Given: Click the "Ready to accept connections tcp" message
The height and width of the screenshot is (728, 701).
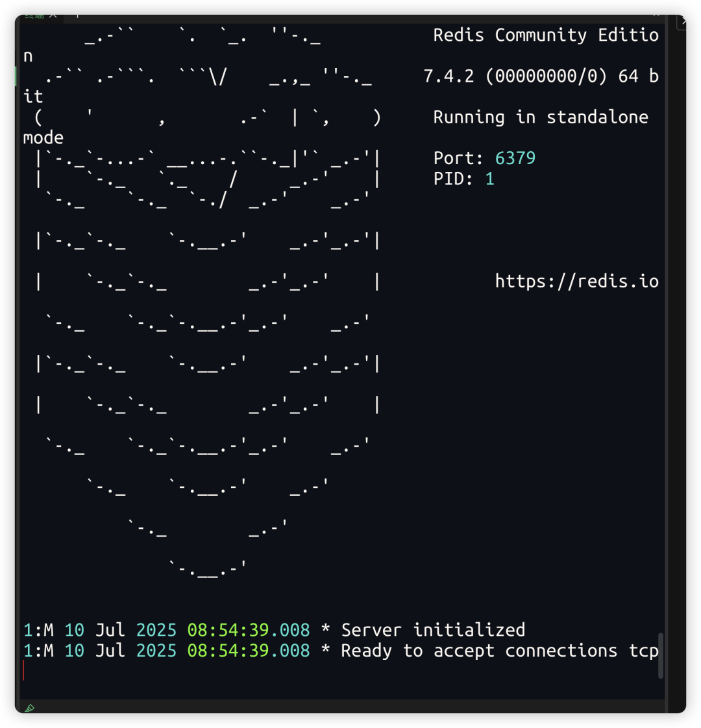Looking at the screenshot, I should click(500, 651).
